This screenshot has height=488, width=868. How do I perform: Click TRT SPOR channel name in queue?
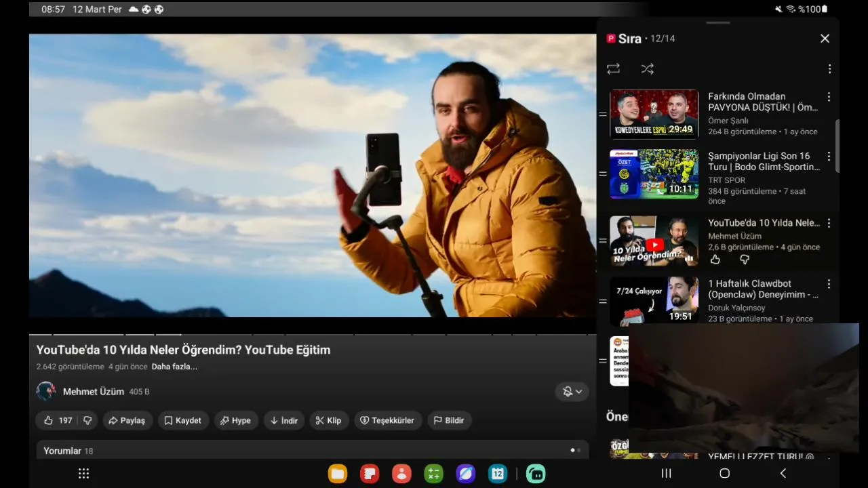click(726, 180)
